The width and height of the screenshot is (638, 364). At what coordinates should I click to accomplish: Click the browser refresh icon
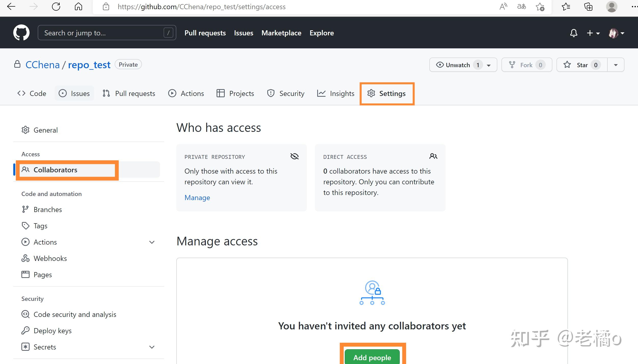coord(56,7)
